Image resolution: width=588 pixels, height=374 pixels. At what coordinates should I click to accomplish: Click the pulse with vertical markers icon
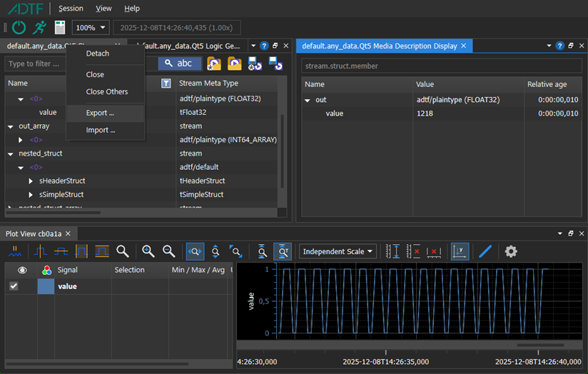[81, 251]
